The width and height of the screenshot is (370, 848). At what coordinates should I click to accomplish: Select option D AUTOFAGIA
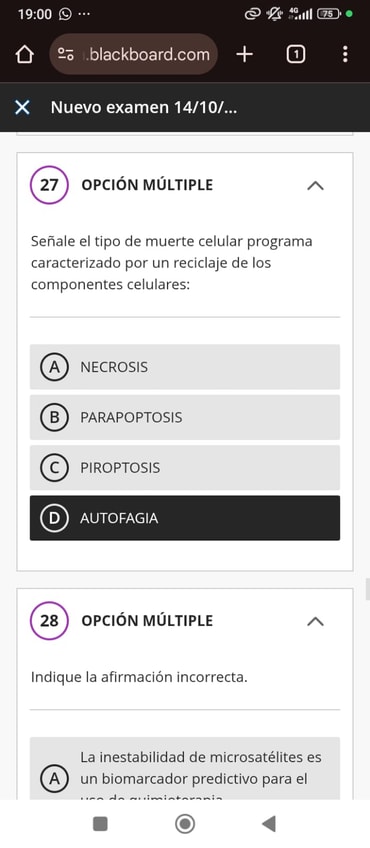[185, 518]
